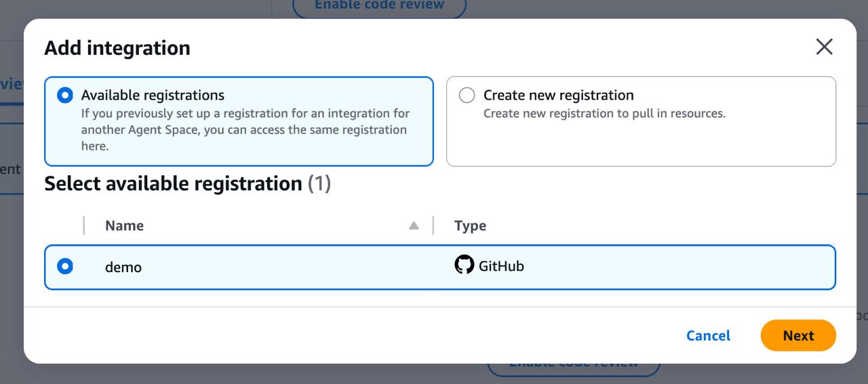The width and height of the screenshot is (868, 384).
Task: Click the demo registration name
Action: point(123,267)
